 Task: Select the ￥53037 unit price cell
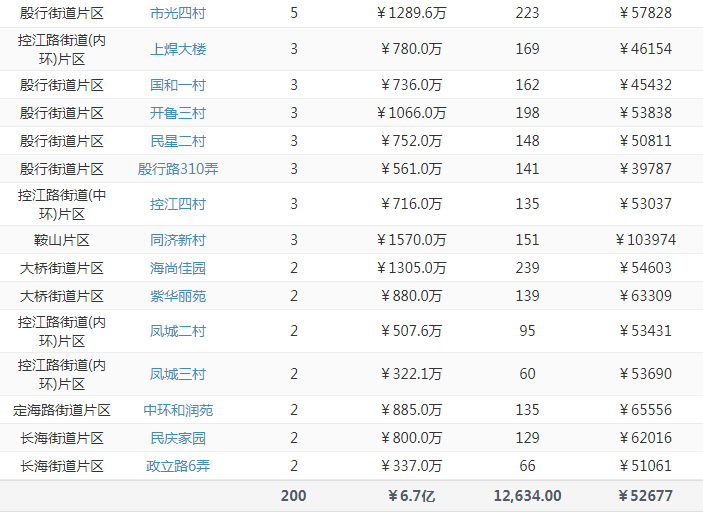click(646, 204)
